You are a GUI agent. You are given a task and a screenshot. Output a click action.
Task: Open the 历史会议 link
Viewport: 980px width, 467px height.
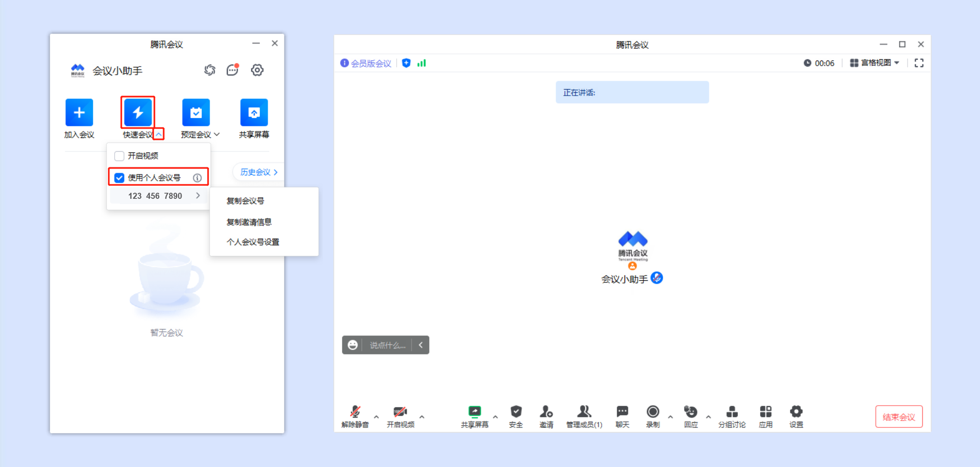[259, 172]
